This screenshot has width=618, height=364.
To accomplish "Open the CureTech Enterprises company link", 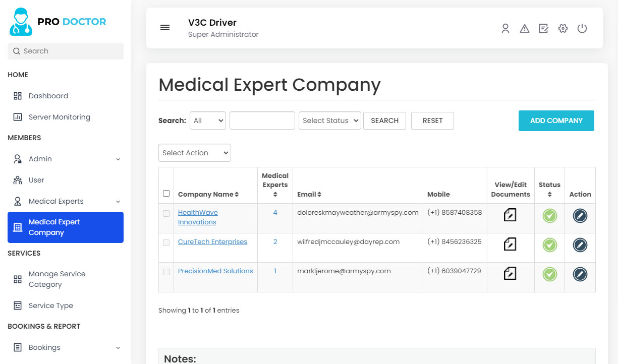I will tap(212, 241).
